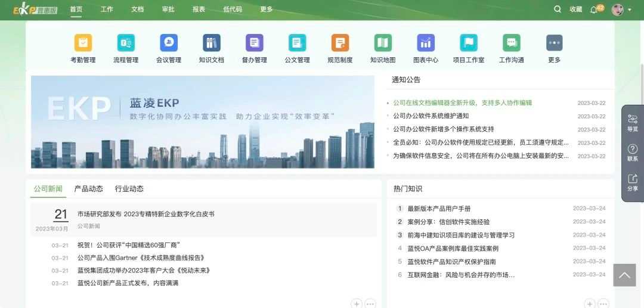Screen dimensions: 644x308
Task: Click the user avatar picture
Action: (x=617, y=10)
